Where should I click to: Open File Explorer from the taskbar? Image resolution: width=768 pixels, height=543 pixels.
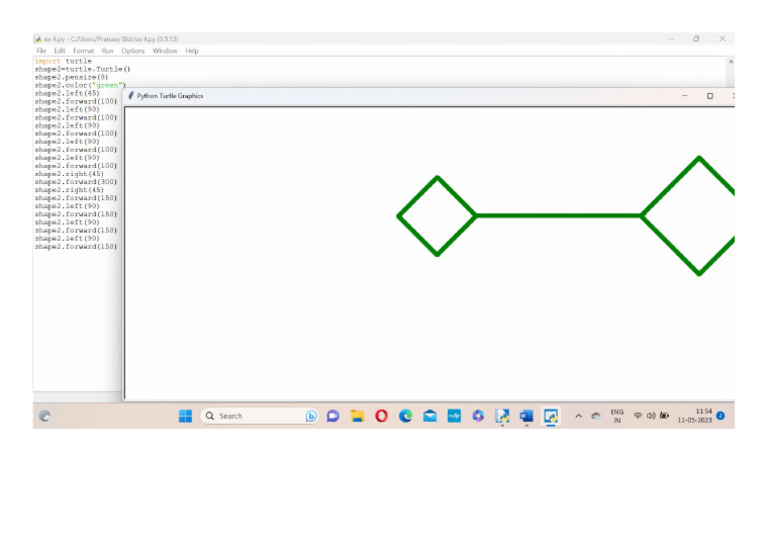pos(357,416)
